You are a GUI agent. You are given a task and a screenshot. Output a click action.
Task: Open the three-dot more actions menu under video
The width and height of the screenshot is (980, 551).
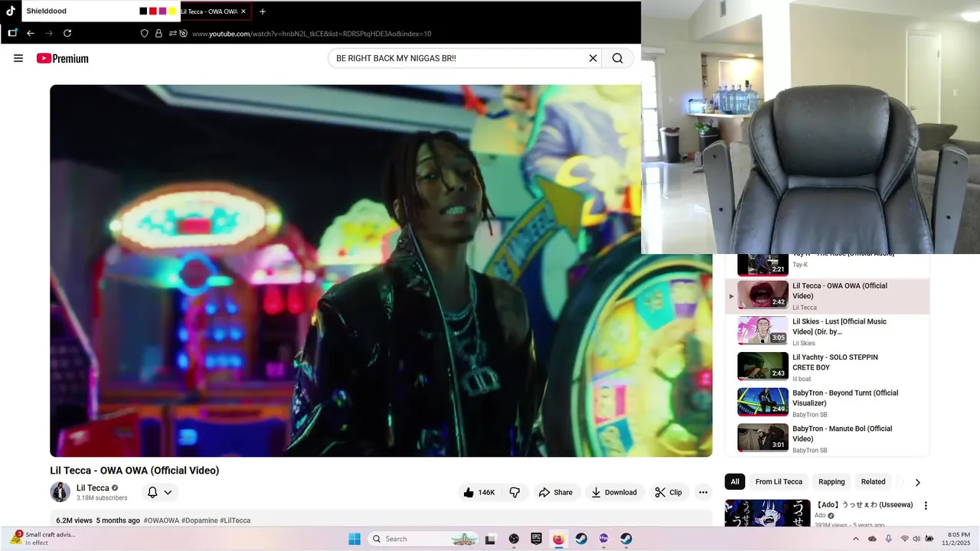[703, 492]
